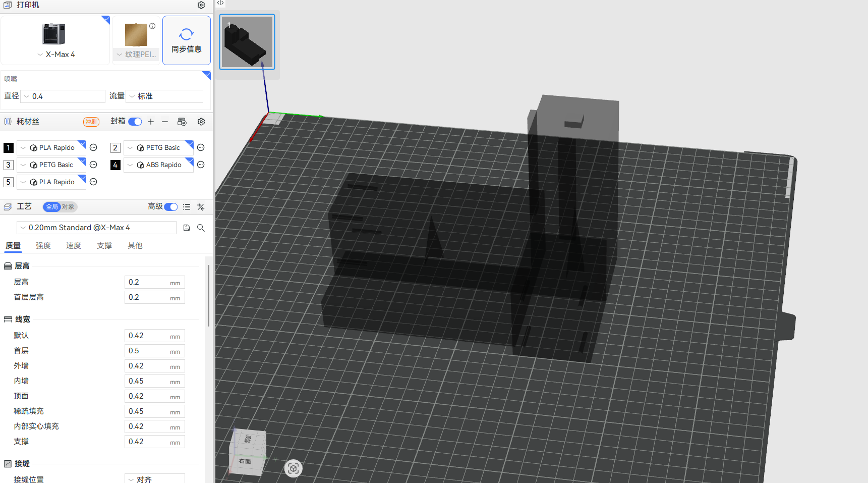Switch to the 强度 tab

tap(43, 246)
